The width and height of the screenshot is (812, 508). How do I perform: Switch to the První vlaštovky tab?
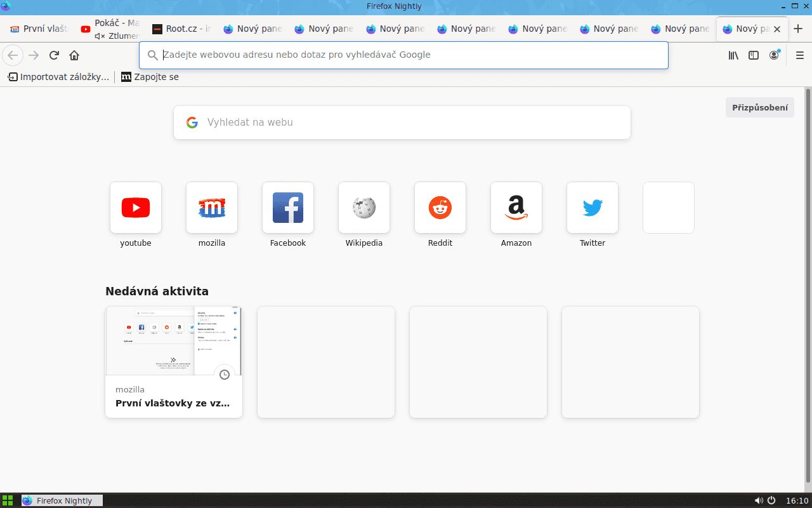click(39, 29)
